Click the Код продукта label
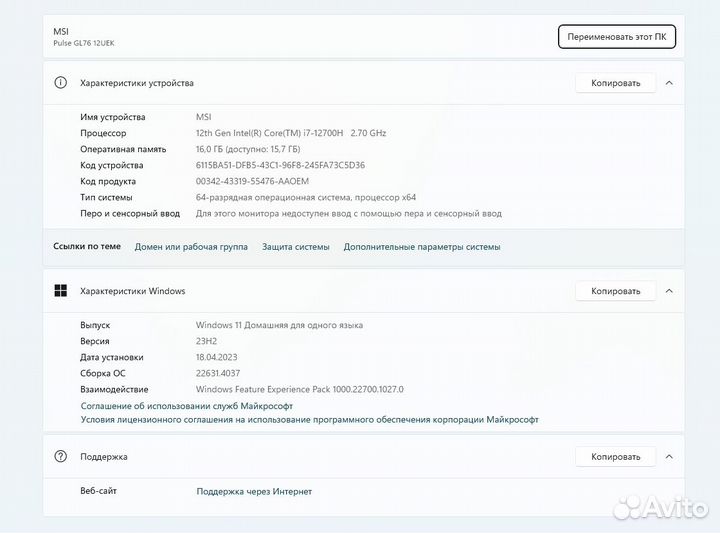The width and height of the screenshot is (720, 533). tap(108, 181)
